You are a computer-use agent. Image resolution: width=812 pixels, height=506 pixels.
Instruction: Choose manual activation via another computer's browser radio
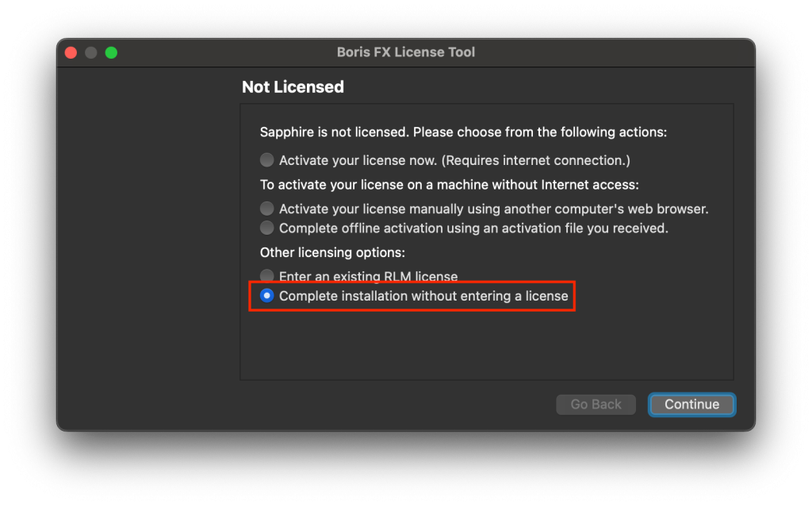pyautogui.click(x=267, y=209)
